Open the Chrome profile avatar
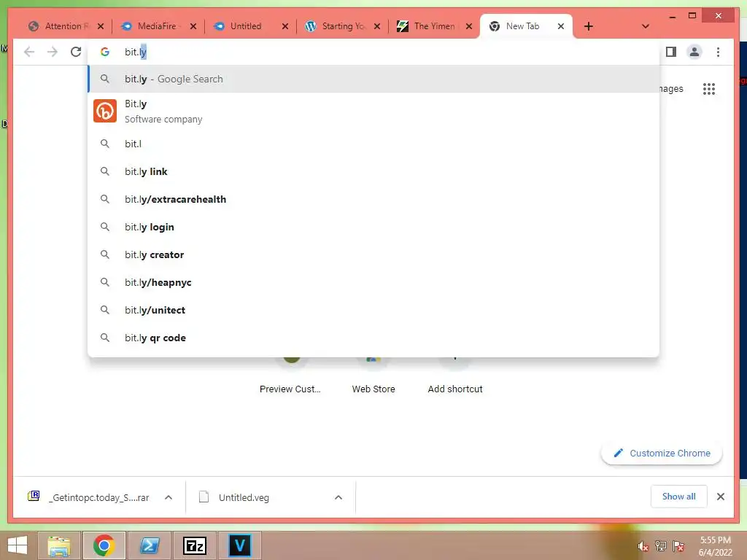The height and width of the screenshot is (560, 747). tap(694, 52)
